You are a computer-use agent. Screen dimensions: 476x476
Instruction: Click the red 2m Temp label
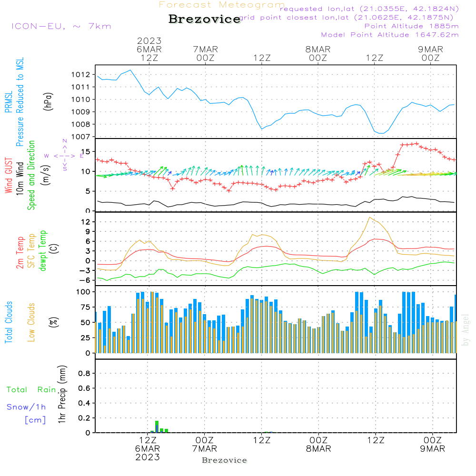[20, 251]
